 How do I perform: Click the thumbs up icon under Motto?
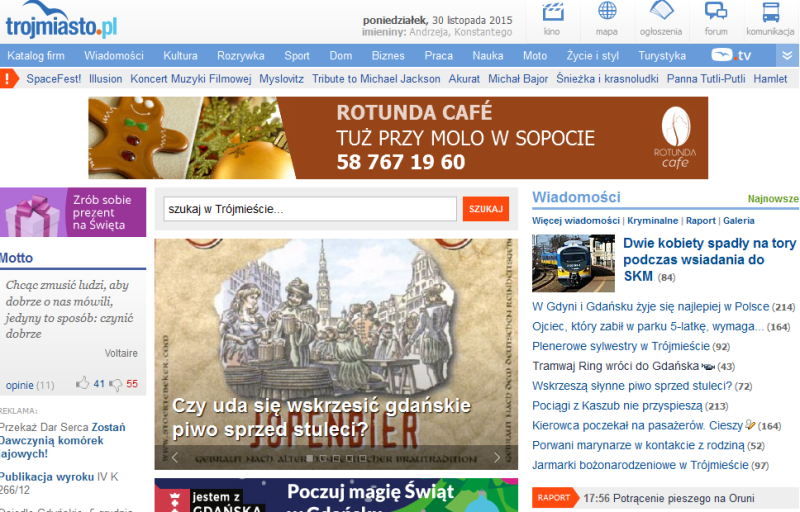(x=82, y=383)
